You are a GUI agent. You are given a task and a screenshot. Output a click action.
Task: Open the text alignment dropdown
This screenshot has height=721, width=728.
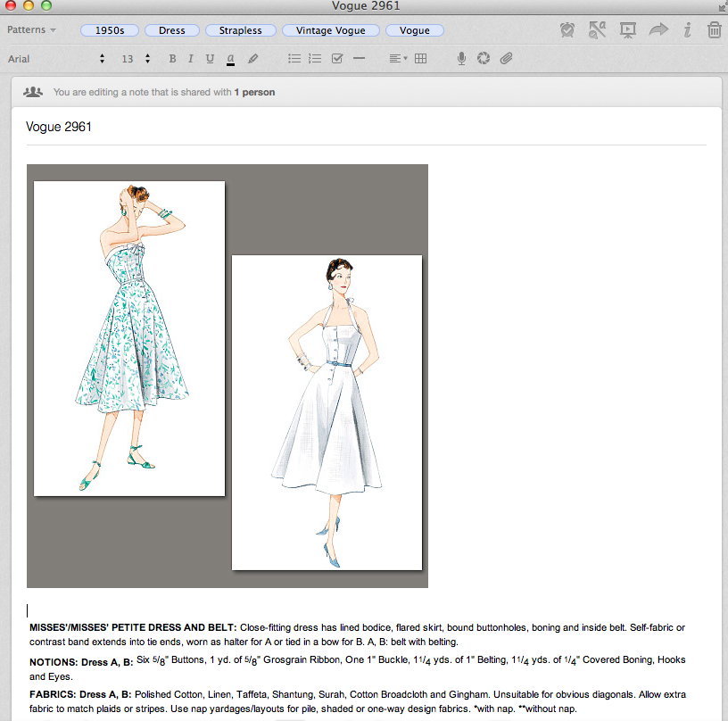tap(398, 59)
